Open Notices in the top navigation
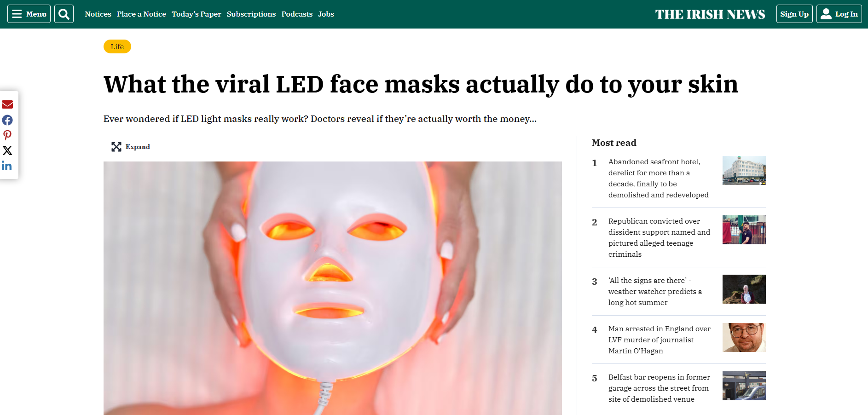The image size is (868, 415). coord(98,14)
